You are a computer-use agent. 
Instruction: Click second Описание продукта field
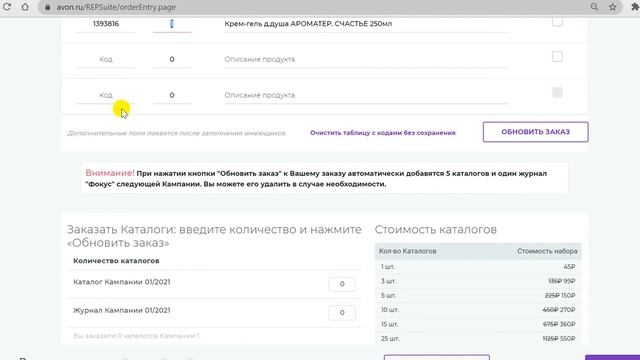pos(366,95)
